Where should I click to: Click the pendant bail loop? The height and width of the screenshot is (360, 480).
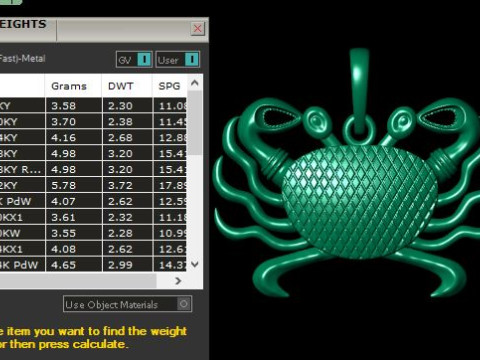(x=359, y=90)
